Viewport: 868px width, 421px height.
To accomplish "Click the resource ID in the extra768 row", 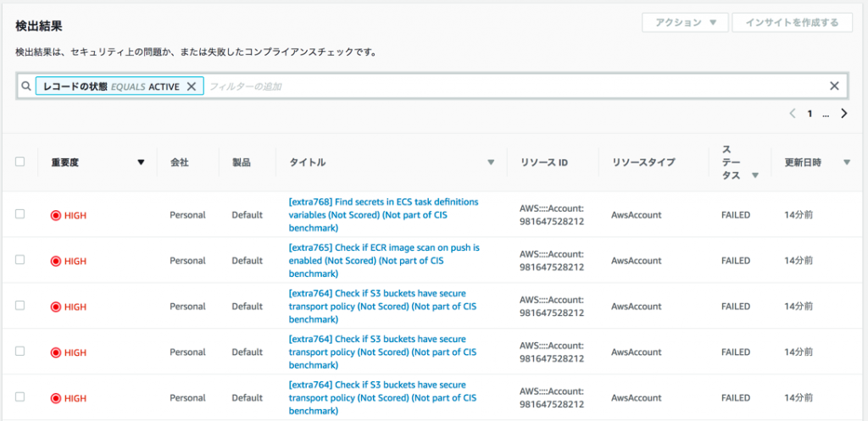I will coord(552,214).
